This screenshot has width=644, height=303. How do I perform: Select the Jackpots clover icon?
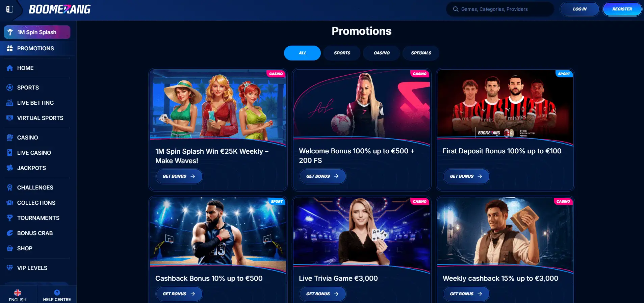click(x=10, y=168)
